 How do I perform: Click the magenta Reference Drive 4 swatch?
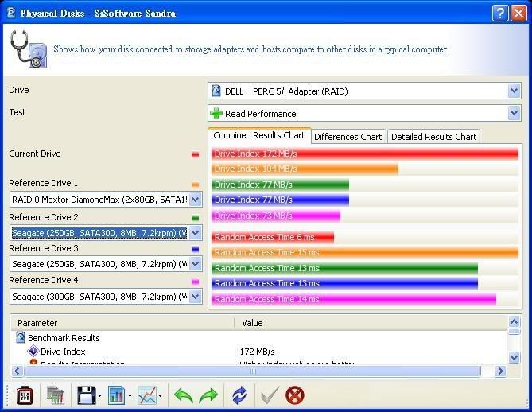tap(195, 282)
